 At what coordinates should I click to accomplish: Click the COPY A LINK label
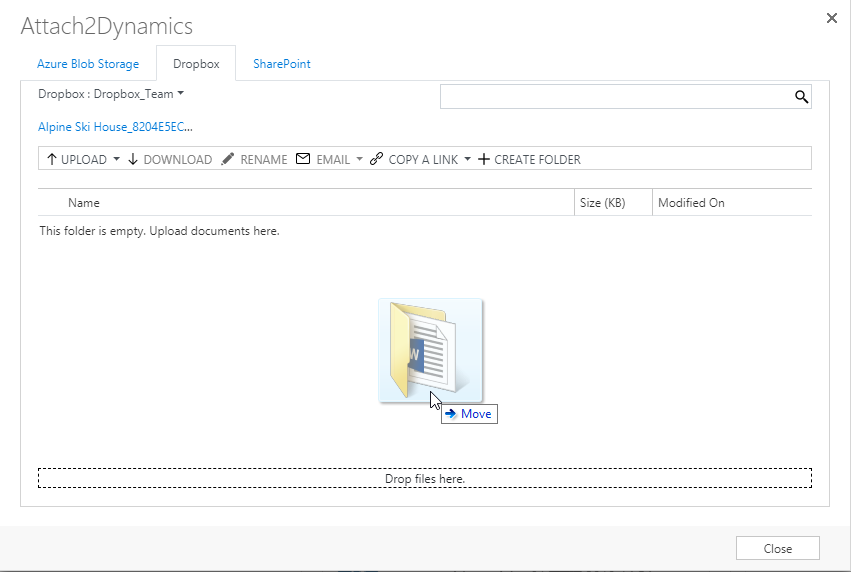423,160
